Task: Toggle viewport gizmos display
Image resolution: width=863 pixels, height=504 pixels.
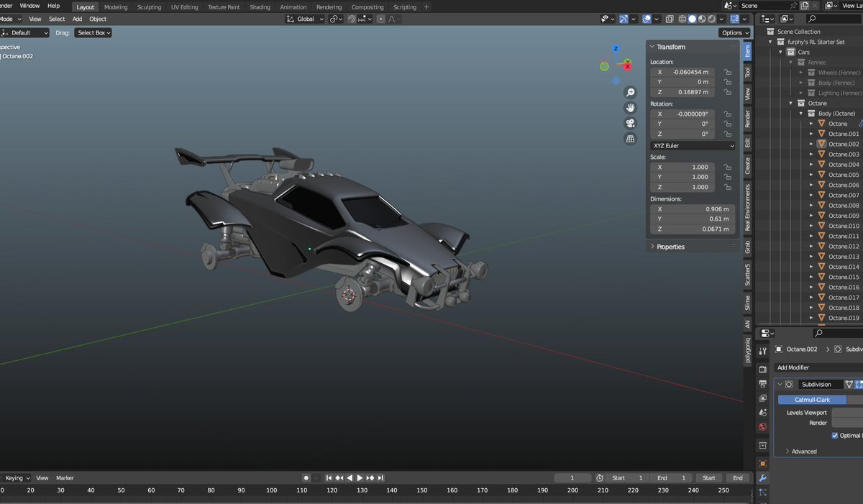Action: [x=624, y=19]
